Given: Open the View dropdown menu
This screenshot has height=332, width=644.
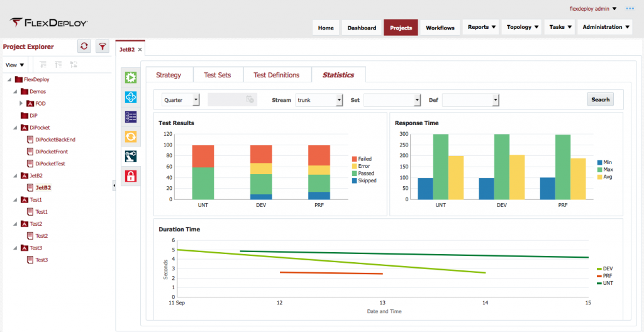Looking at the screenshot, I should pyautogui.click(x=15, y=65).
